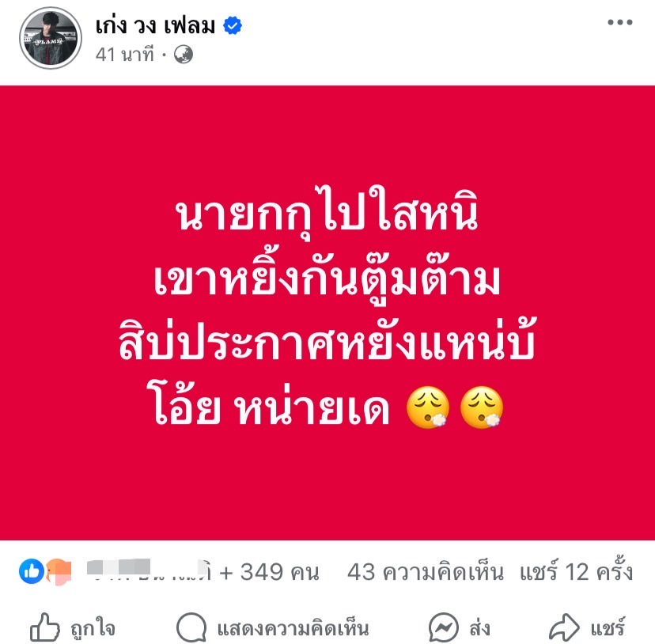Screen dimensions: 655x644
Task: Click the profile picture thumbnail
Action: click(51, 38)
